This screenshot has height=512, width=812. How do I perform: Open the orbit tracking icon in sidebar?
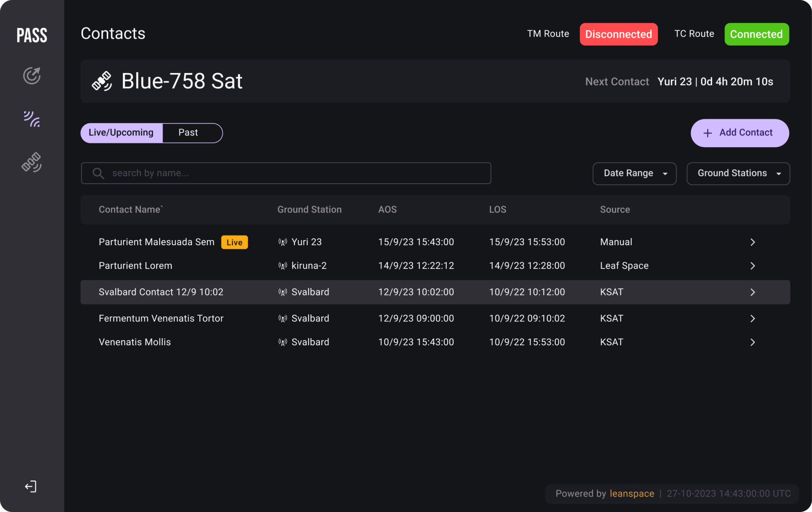click(x=32, y=75)
